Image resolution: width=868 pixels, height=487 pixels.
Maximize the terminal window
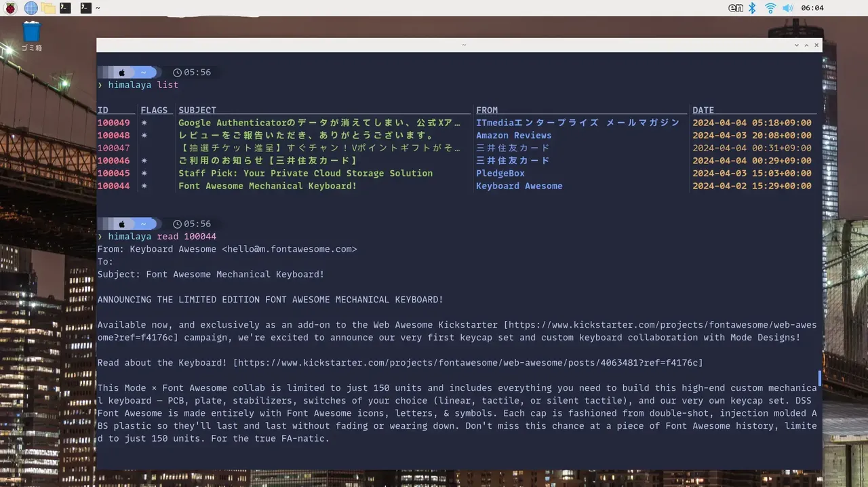coord(807,45)
